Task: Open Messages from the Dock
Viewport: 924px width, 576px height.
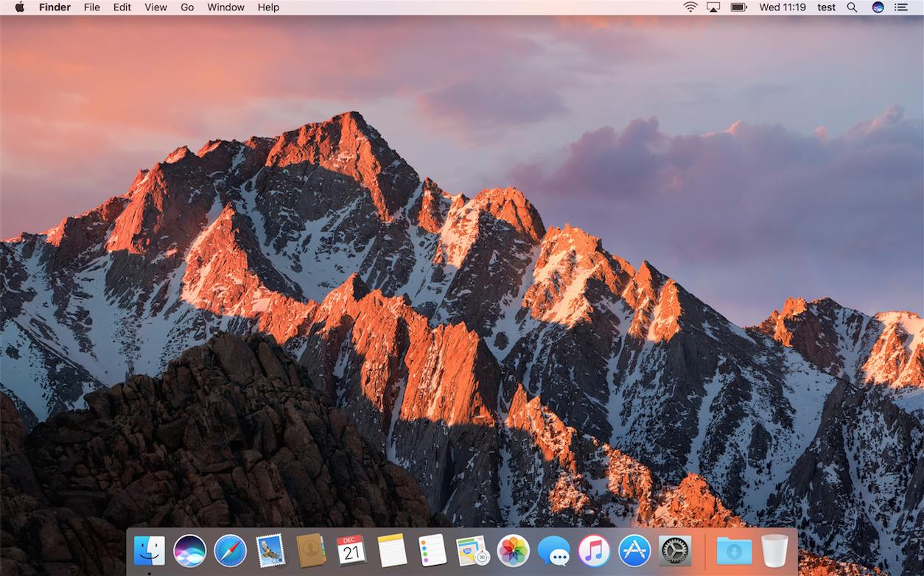Action: click(554, 550)
